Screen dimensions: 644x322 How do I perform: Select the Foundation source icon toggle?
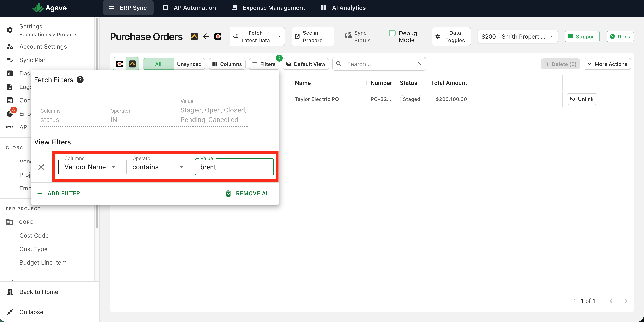point(132,64)
